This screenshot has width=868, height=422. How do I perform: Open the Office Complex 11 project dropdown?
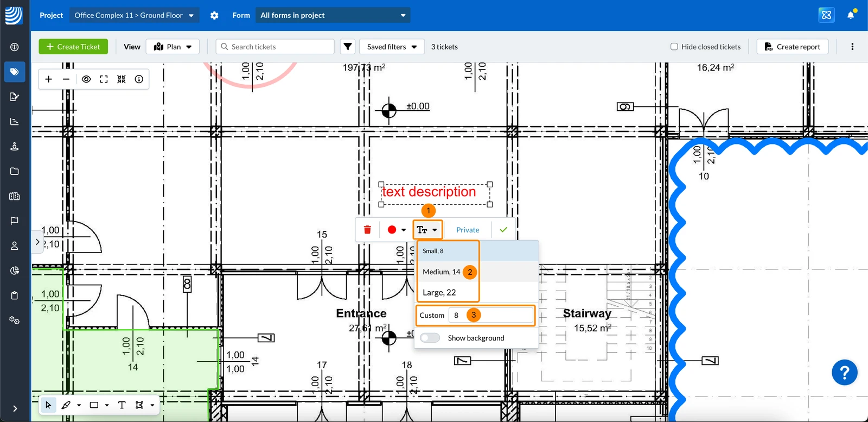[x=134, y=15]
